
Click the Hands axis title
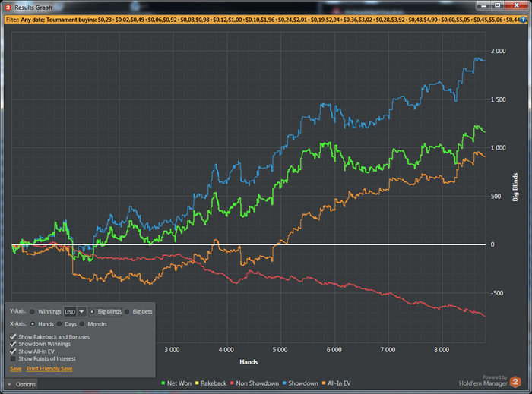click(x=249, y=362)
